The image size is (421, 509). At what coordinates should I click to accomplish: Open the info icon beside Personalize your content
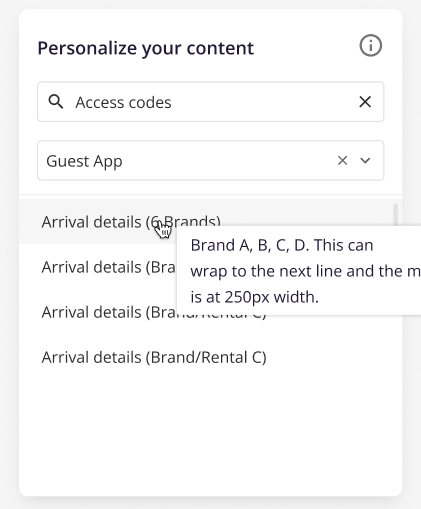pyautogui.click(x=370, y=45)
